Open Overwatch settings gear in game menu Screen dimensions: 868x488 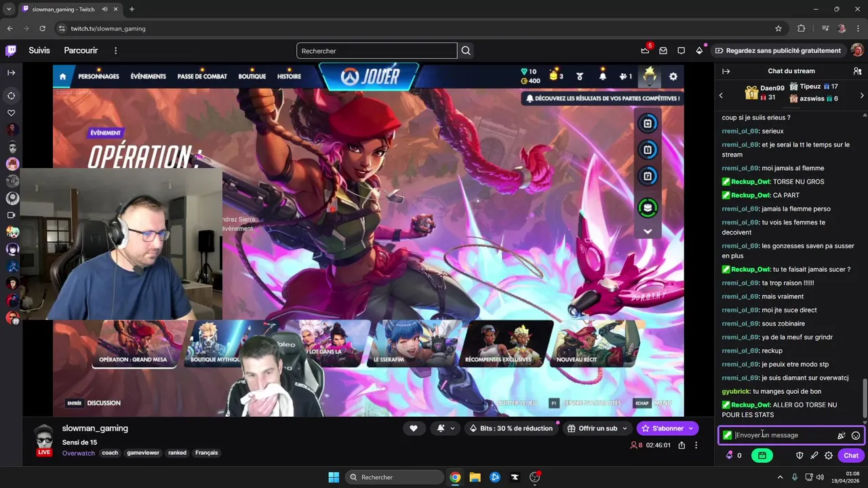[x=673, y=77]
